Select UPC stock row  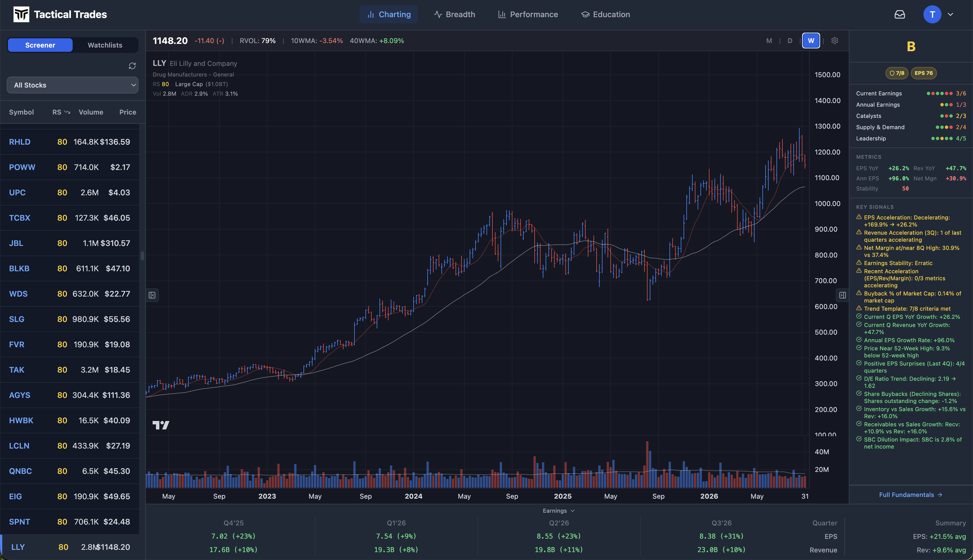70,193
